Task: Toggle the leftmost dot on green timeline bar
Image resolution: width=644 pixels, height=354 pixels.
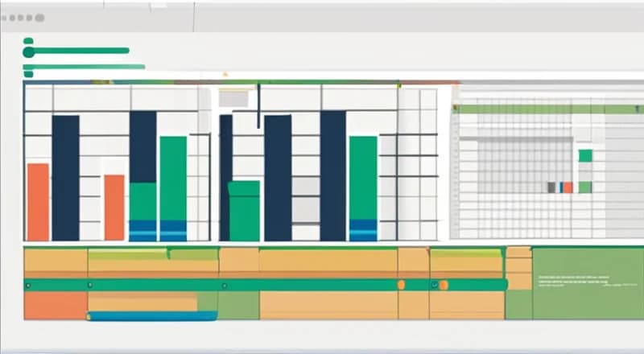Action: tap(28, 285)
